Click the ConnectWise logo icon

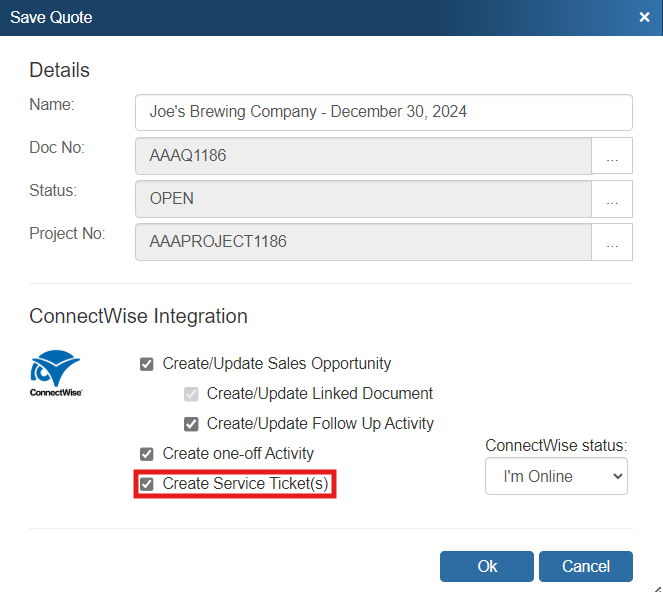point(55,374)
